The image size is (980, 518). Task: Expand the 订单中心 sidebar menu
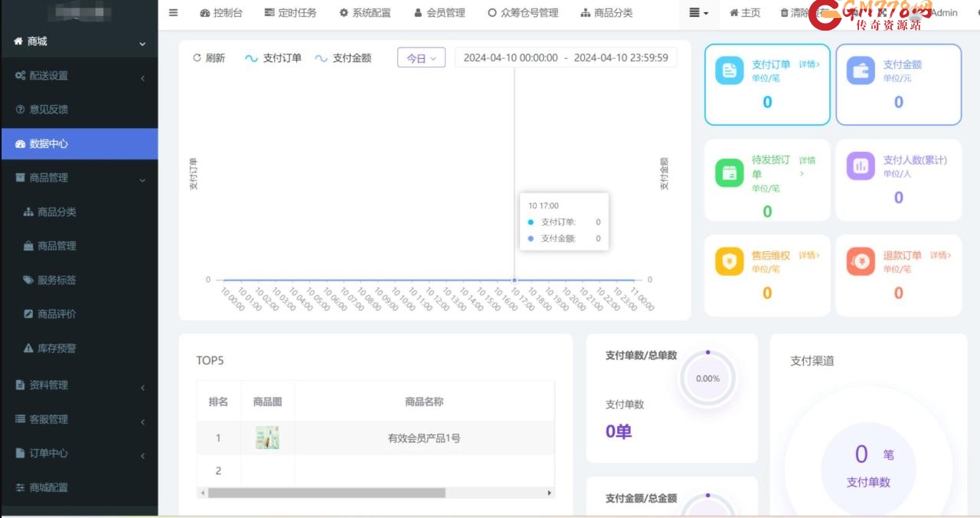(x=79, y=454)
